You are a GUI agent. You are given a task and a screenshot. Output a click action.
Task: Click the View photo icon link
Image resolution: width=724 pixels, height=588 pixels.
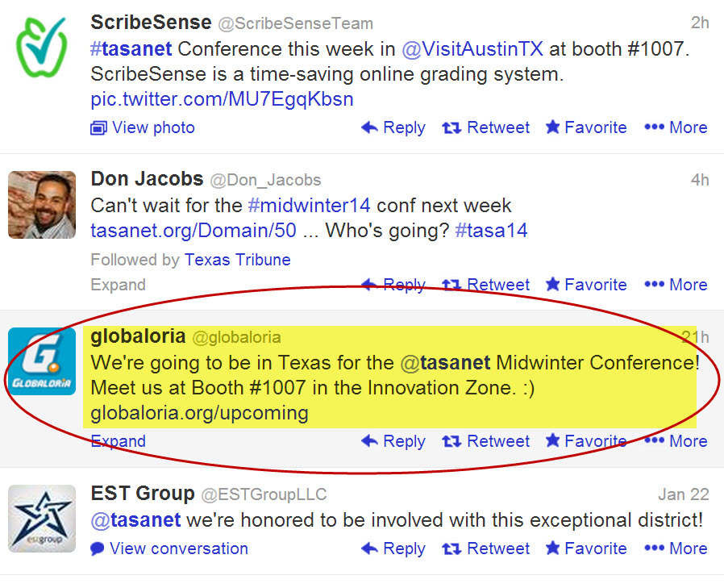[x=143, y=127]
